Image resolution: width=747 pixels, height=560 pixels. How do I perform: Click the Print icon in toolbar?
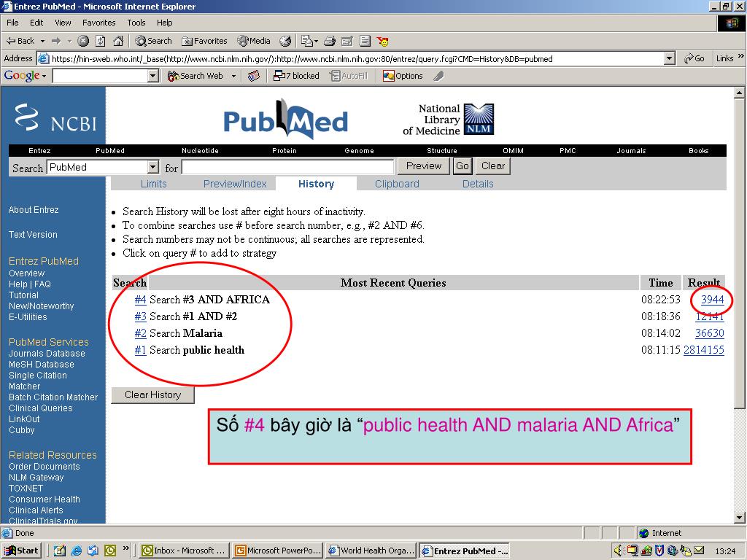click(x=330, y=41)
